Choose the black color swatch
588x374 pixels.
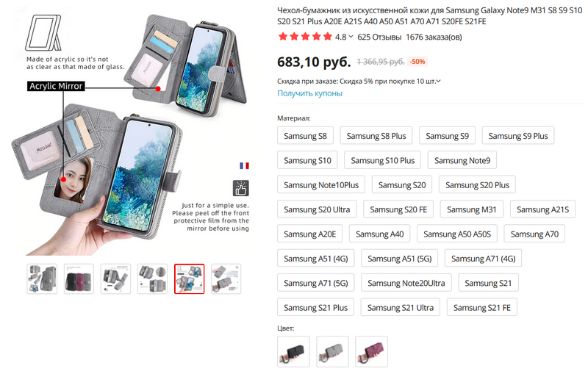293,351
